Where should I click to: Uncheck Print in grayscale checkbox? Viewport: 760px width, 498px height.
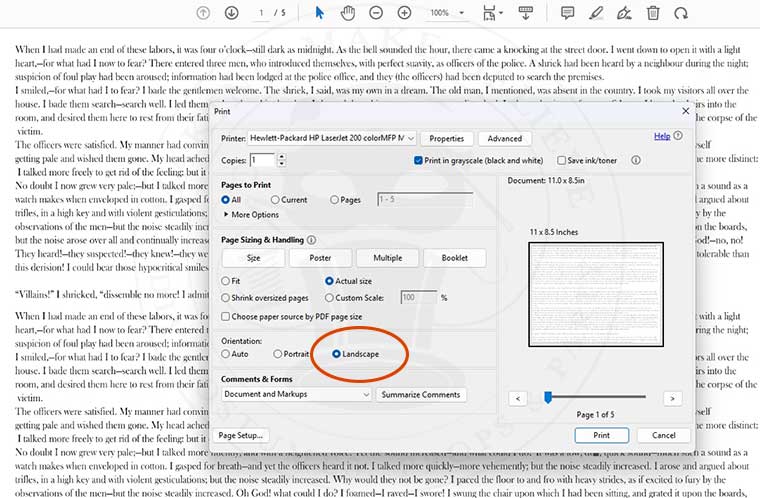tap(418, 160)
